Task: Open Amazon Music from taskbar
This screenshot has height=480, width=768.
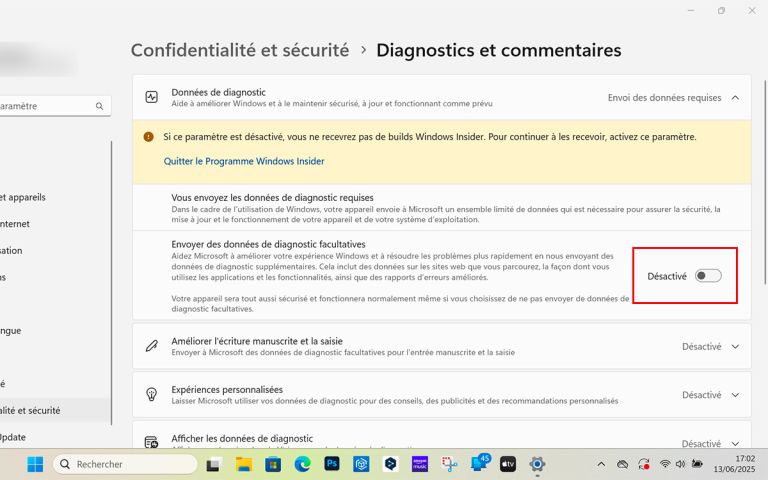Action: coord(420,464)
